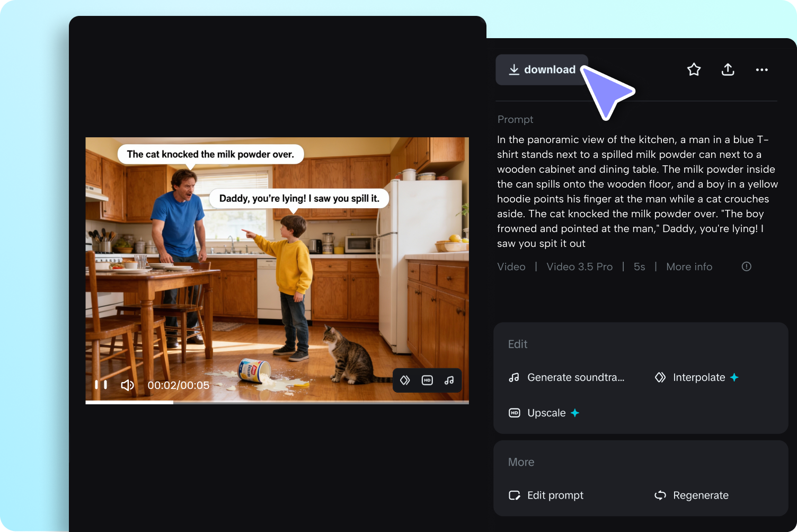Click Edit prompt in the More panel

pos(555,495)
